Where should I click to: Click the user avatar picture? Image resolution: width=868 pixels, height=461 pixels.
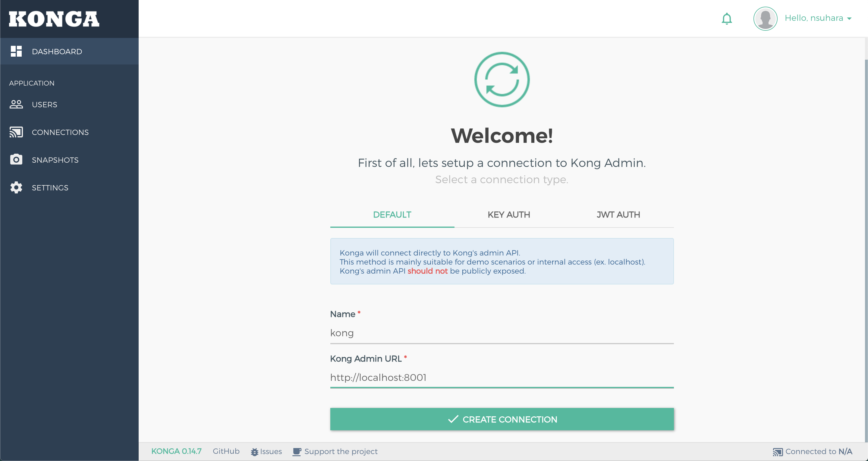pos(765,18)
